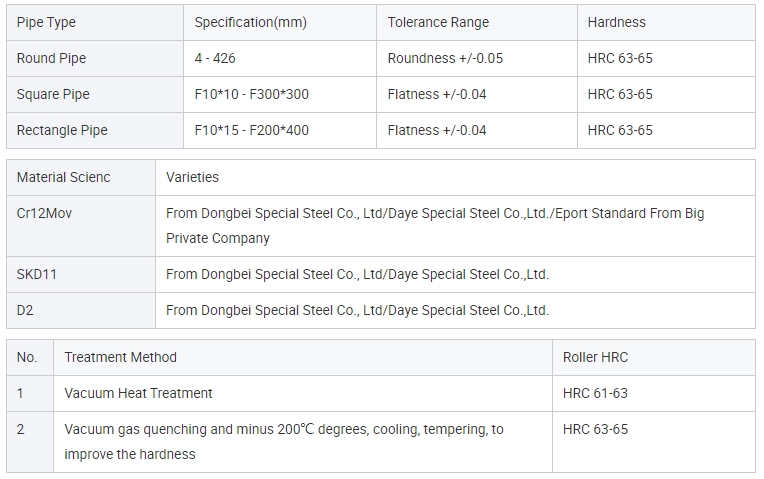
Task: Click the Pipe Type header cell
Action: (x=95, y=22)
